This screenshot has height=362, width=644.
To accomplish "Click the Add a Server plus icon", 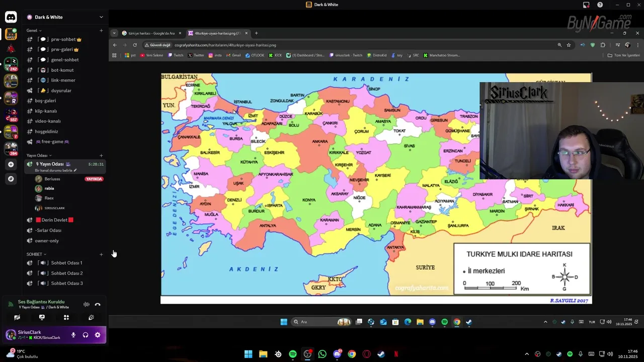I will (11, 164).
